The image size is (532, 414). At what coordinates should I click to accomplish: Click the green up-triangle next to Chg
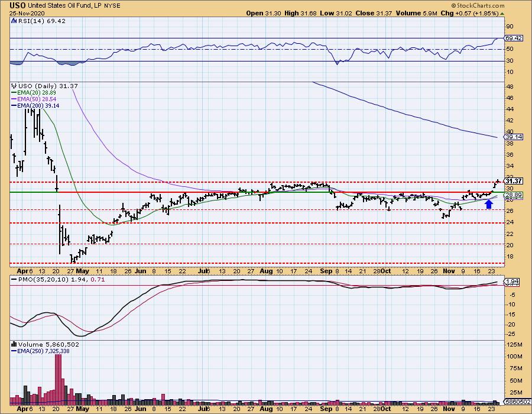[502, 14]
